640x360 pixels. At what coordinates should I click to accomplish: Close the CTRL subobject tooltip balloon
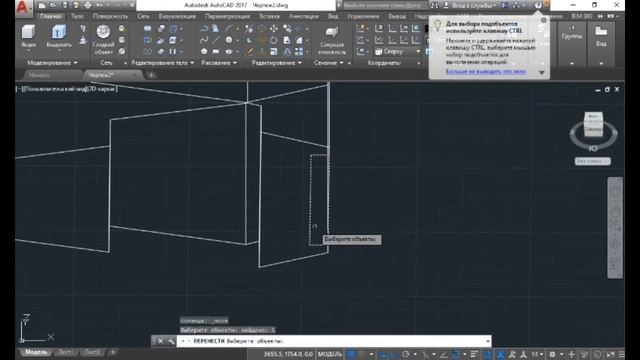pyautogui.click(x=544, y=20)
